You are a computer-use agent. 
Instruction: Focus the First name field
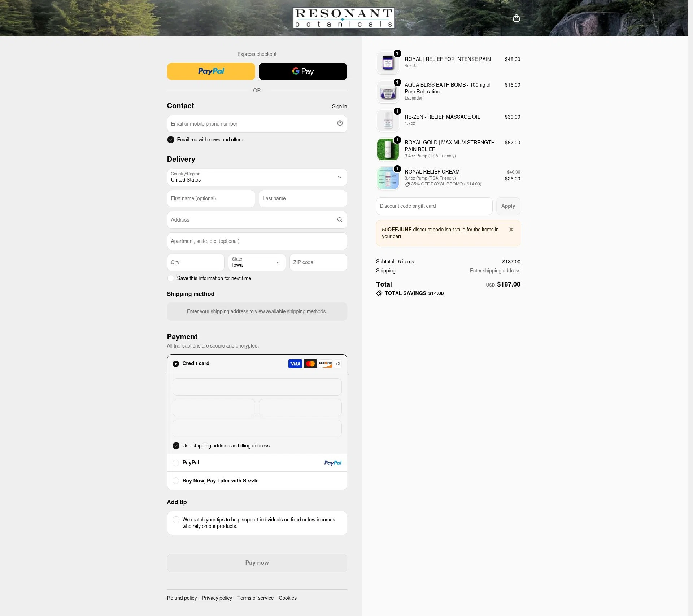[211, 198]
